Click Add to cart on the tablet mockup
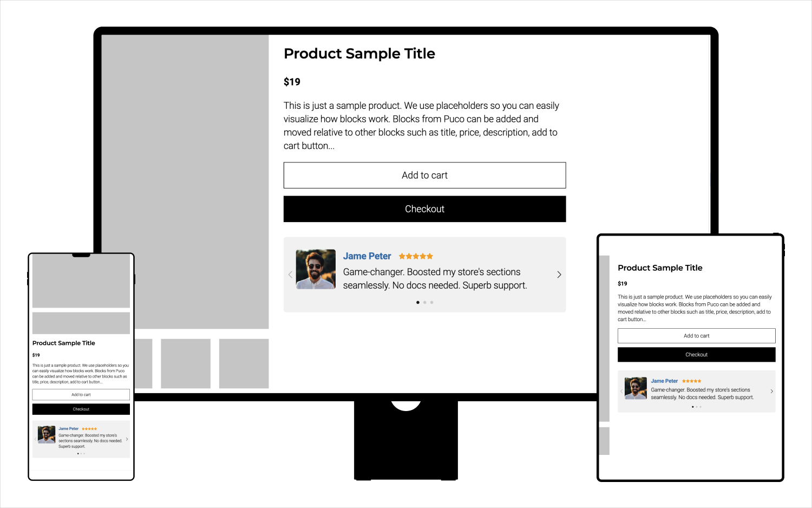This screenshot has height=508, width=812. pos(696,335)
